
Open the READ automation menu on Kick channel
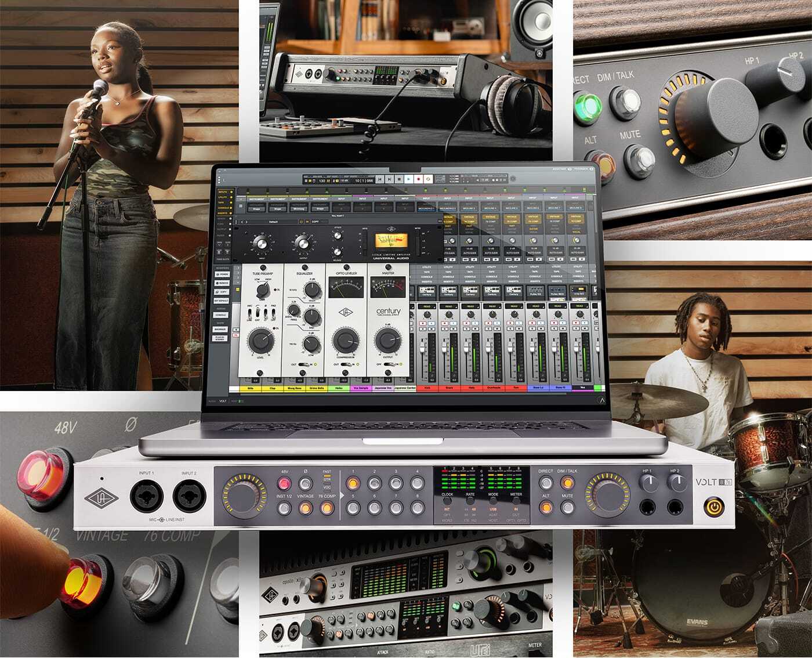[427, 306]
